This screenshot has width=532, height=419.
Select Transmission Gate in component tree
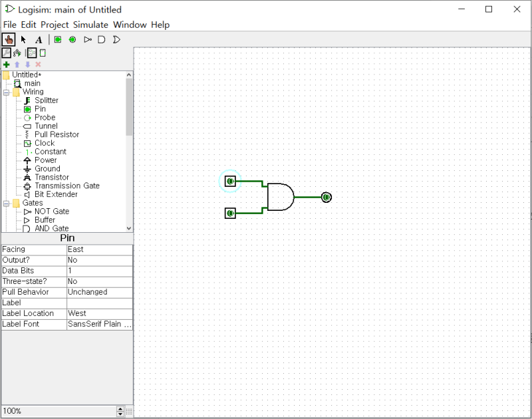pos(66,186)
